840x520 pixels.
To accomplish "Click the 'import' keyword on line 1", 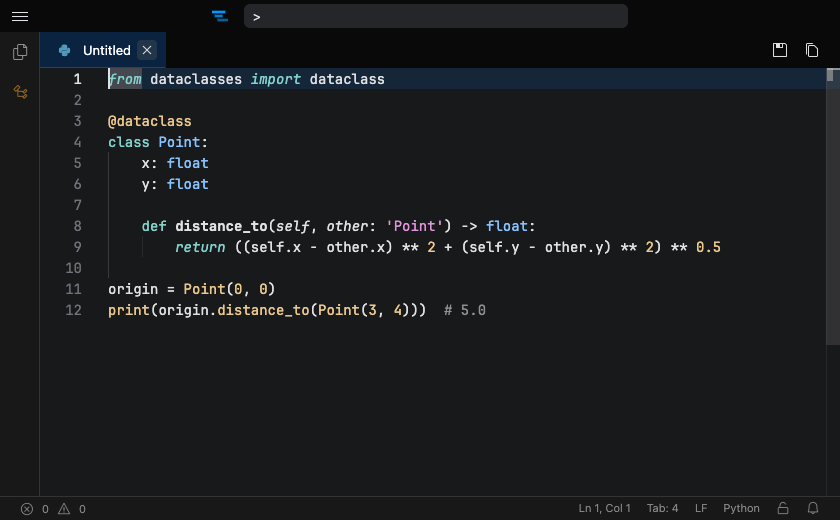I will 275,79.
